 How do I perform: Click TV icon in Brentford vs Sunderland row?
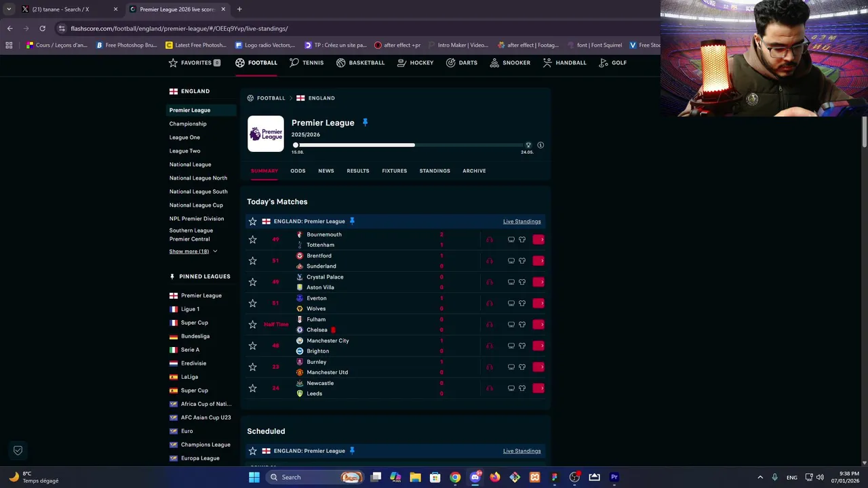coord(511,261)
